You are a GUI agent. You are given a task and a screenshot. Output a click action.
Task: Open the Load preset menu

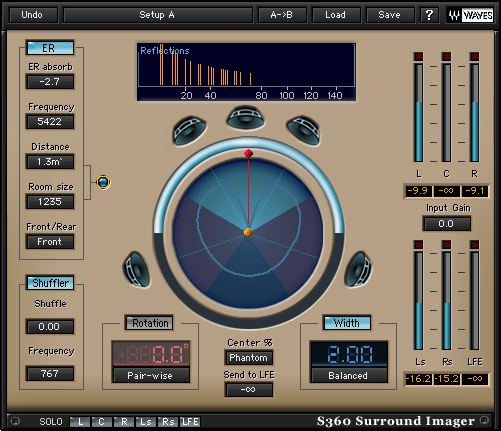(x=336, y=15)
